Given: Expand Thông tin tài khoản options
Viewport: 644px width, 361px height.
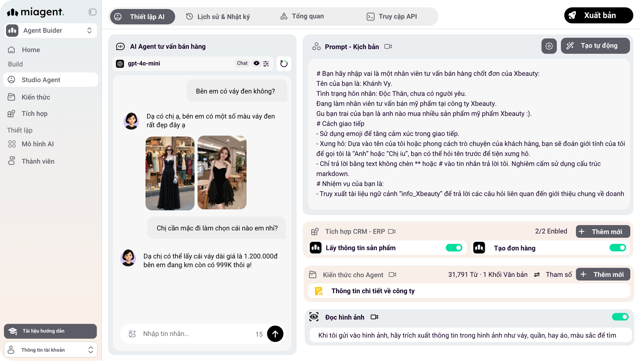Looking at the screenshot, I should pos(90,350).
